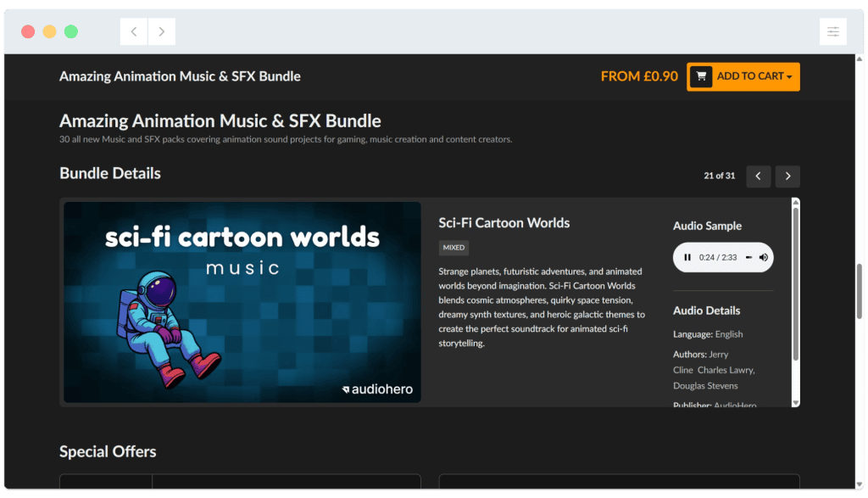This screenshot has height=498, width=868.
Task: Adjust the audio sample volume slider
Action: [748, 258]
